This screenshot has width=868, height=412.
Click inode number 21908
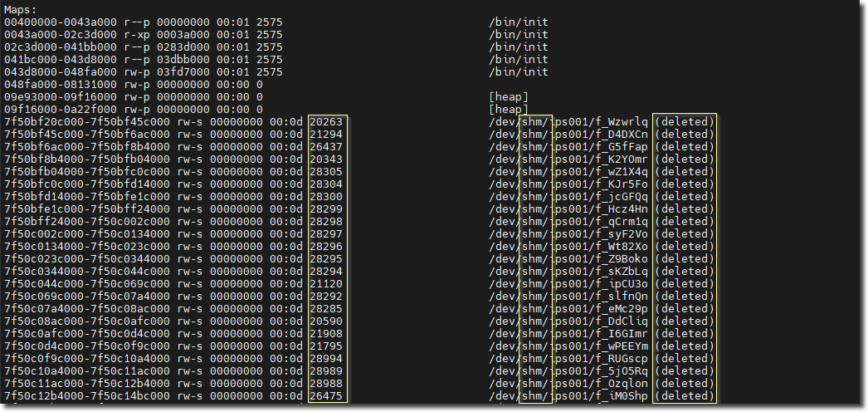[x=326, y=334]
